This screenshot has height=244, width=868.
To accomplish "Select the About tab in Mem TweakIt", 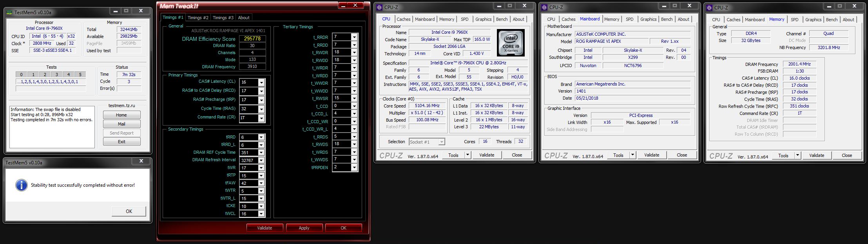I will pyautogui.click(x=244, y=18).
